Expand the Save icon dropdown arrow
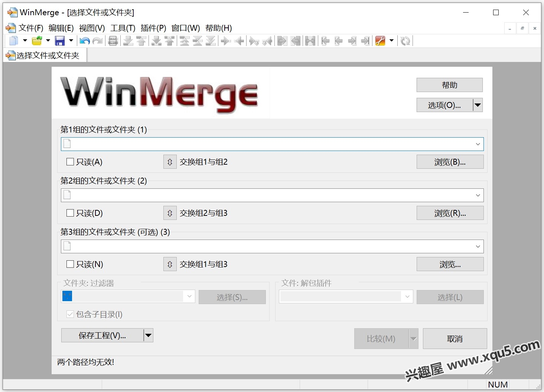This screenshot has width=544, height=392. pos(71,41)
